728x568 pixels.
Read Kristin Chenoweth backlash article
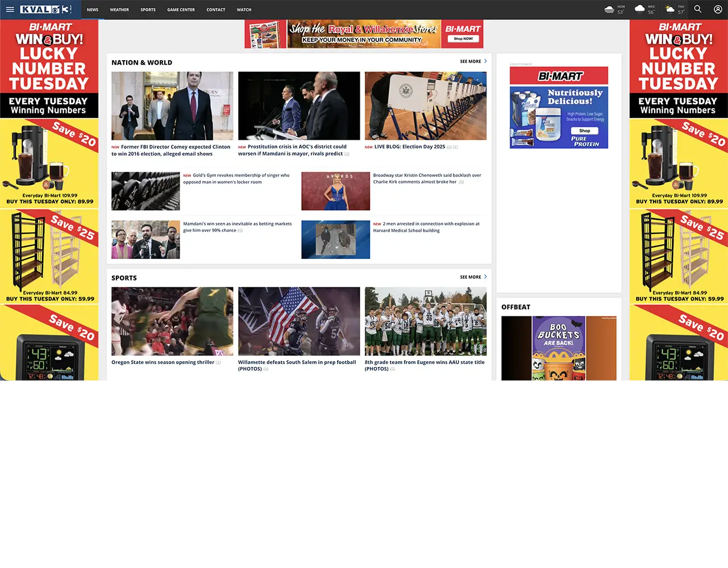point(427,179)
